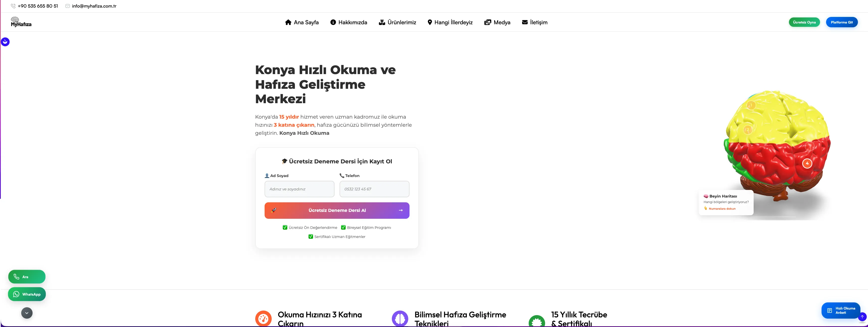Collapse floating contact buttons with chevron
Viewport: 868px width, 327px height.
pos(27,313)
